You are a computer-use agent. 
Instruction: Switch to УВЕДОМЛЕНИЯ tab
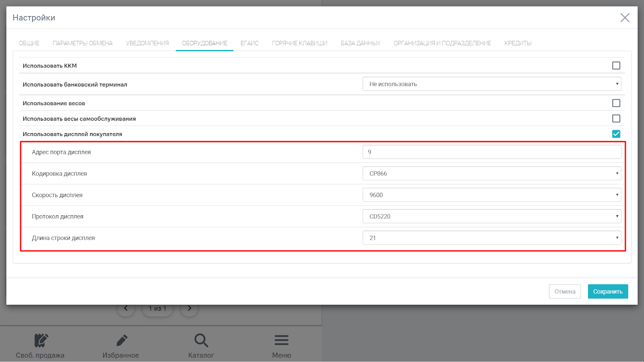147,43
